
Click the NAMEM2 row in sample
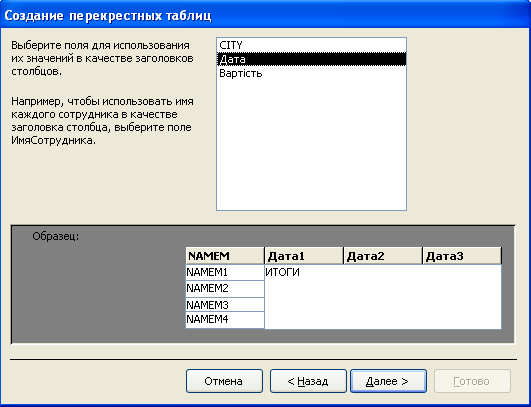(225, 289)
